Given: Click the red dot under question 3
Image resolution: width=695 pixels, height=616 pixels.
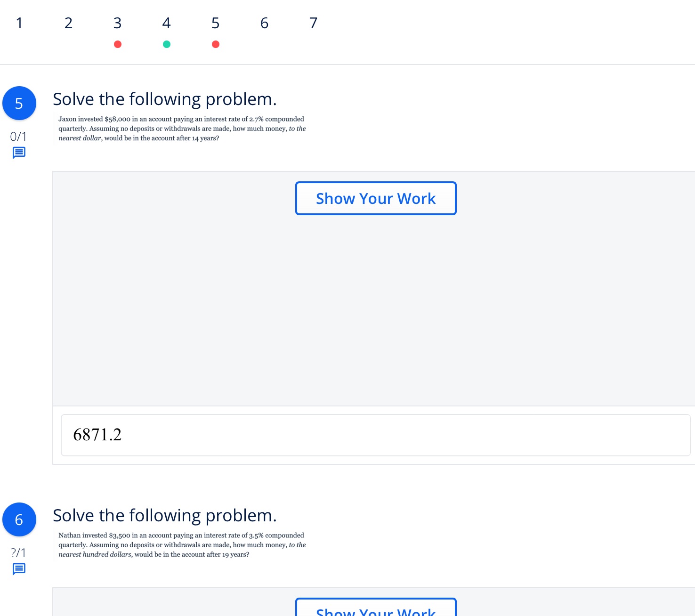Looking at the screenshot, I should [x=117, y=44].
